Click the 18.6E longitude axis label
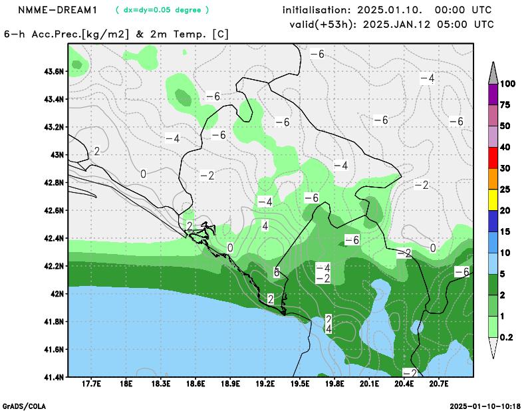The width and height of the screenshot is (532, 411). 196,384
